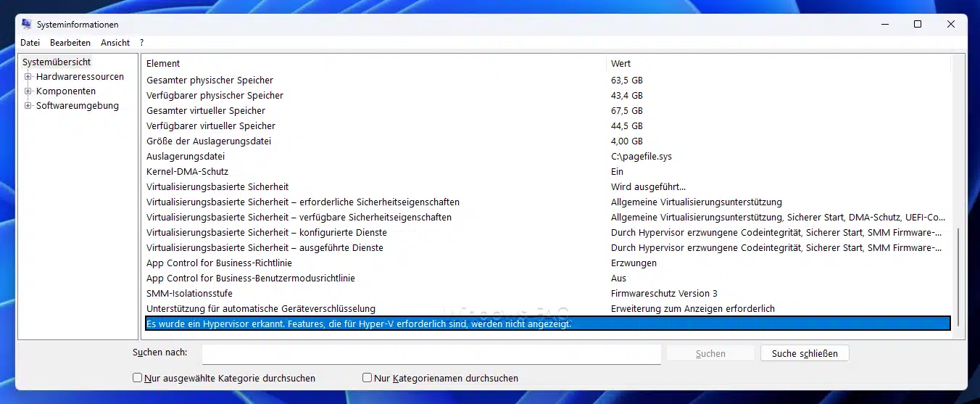Expand the Komponenten tree node
This screenshot has height=404, width=980.
(x=28, y=91)
